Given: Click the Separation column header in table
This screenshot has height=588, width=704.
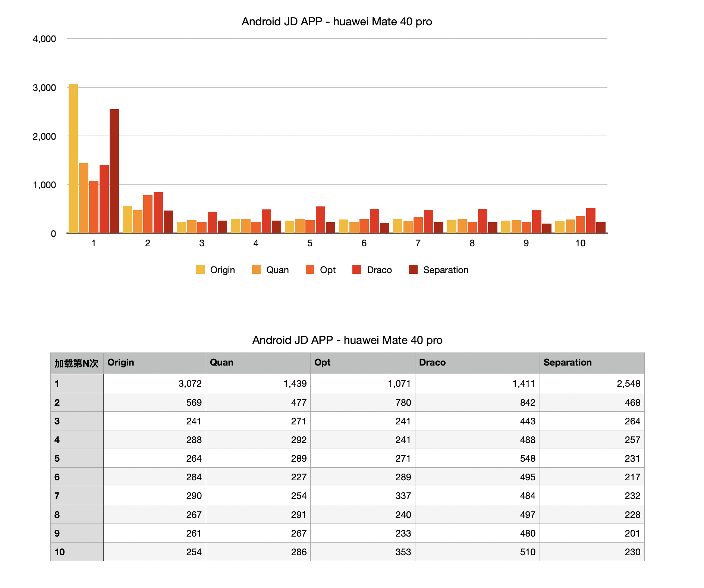Looking at the screenshot, I should click(x=592, y=363).
